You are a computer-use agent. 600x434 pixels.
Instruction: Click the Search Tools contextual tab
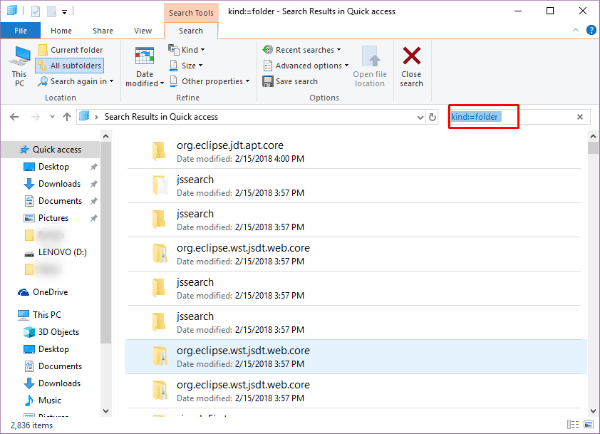[191, 13]
